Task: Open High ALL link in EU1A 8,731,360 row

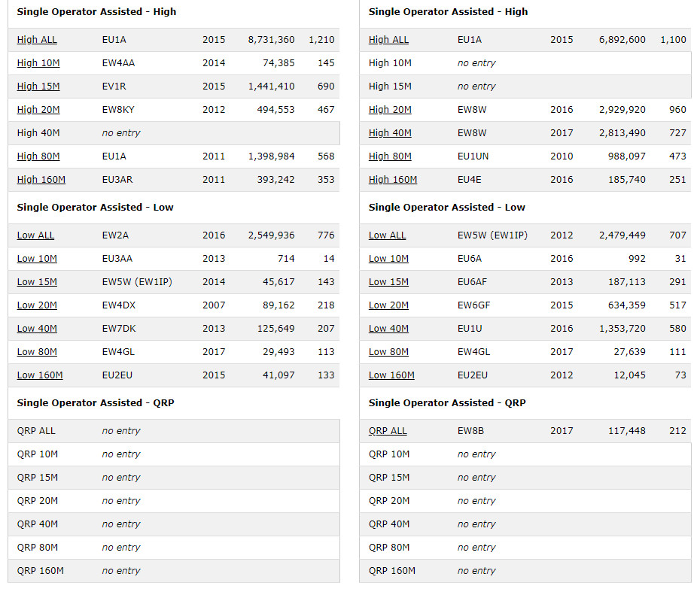Action: pos(37,40)
